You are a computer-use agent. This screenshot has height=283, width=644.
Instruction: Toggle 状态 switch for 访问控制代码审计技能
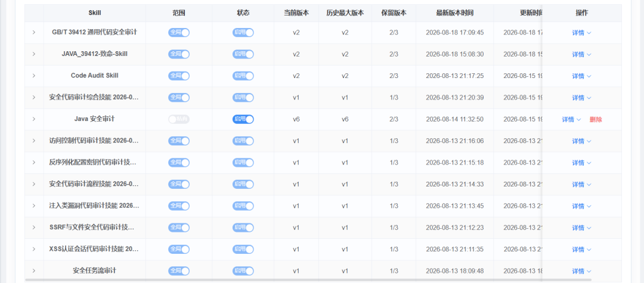point(243,141)
